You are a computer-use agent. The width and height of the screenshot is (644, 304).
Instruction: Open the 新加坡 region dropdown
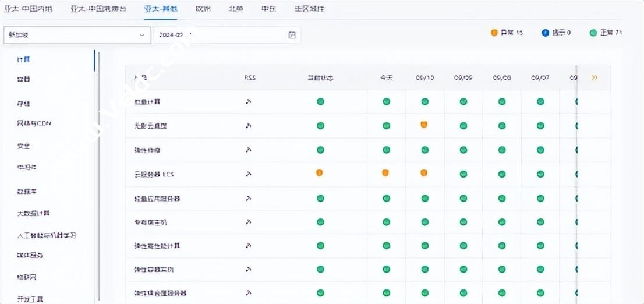pyautogui.click(x=77, y=35)
